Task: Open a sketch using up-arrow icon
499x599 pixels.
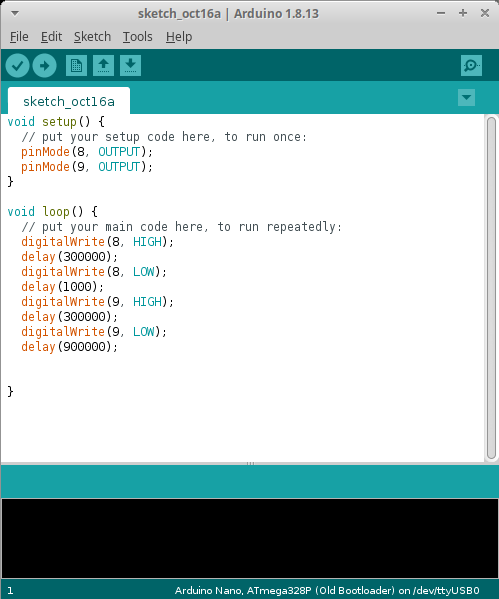Action: (103, 66)
